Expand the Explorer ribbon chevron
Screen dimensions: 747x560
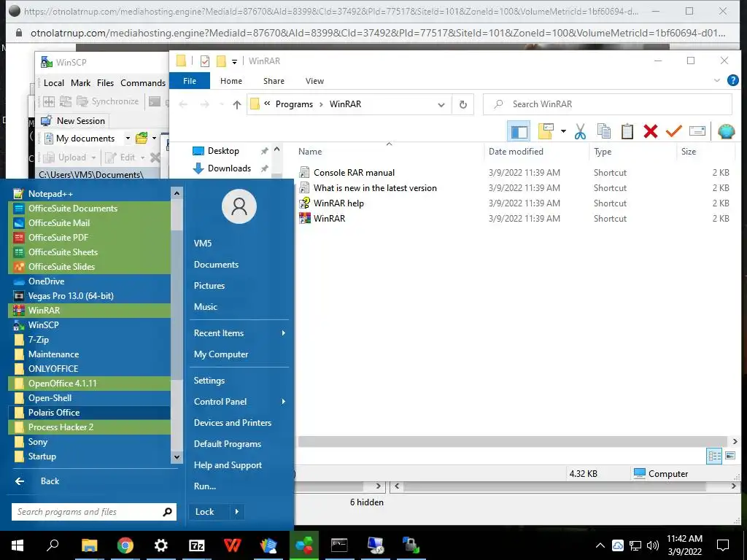(x=716, y=80)
